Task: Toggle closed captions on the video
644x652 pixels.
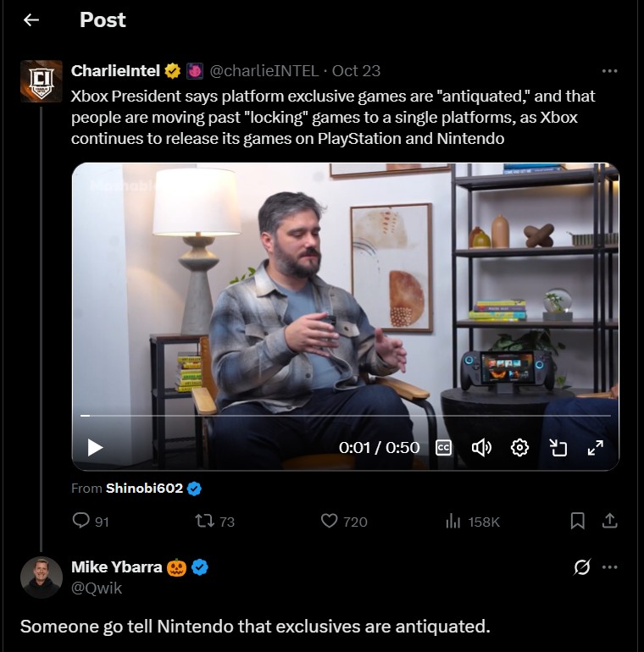Action: click(443, 447)
